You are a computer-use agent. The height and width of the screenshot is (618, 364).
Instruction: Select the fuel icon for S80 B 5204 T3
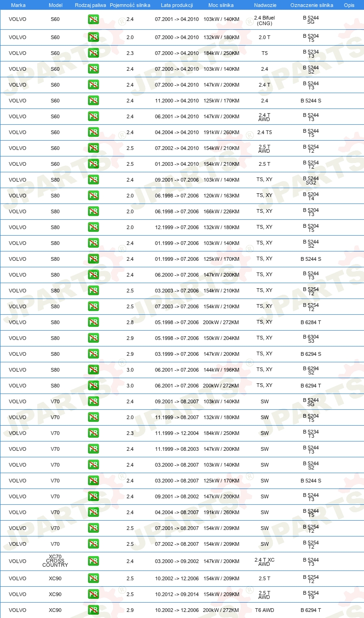tap(93, 211)
